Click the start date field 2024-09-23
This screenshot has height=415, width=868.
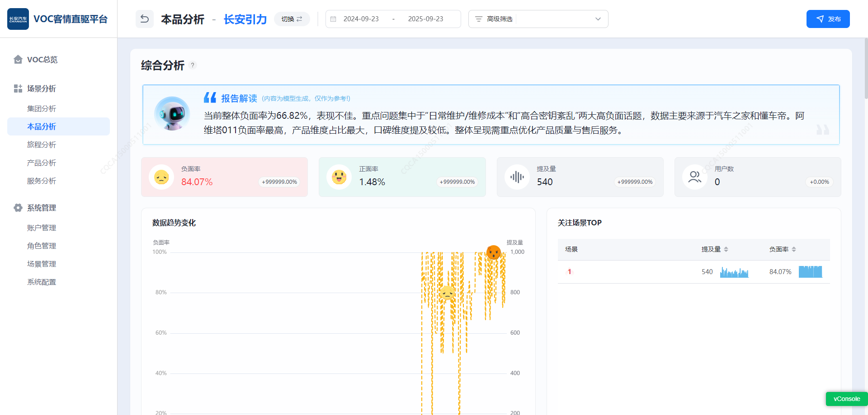361,19
